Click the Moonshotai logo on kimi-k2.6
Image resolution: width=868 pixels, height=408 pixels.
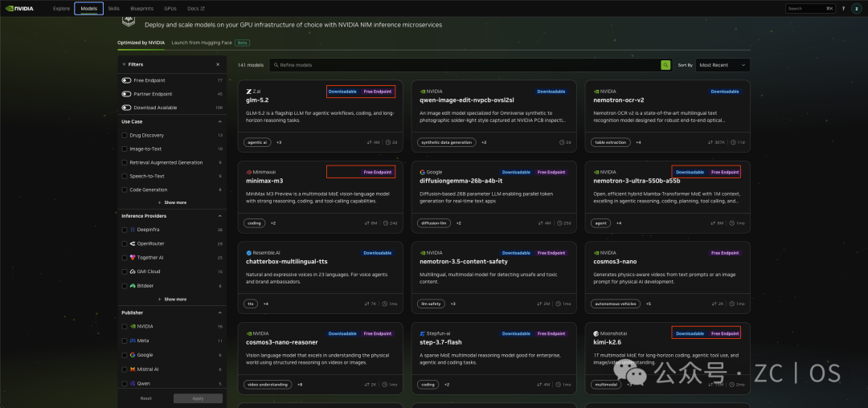point(596,333)
